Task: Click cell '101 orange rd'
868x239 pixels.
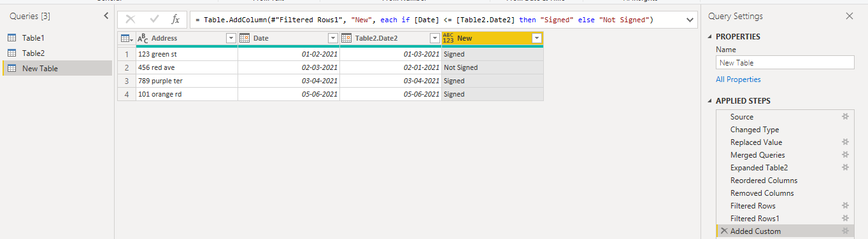Action: 187,94
